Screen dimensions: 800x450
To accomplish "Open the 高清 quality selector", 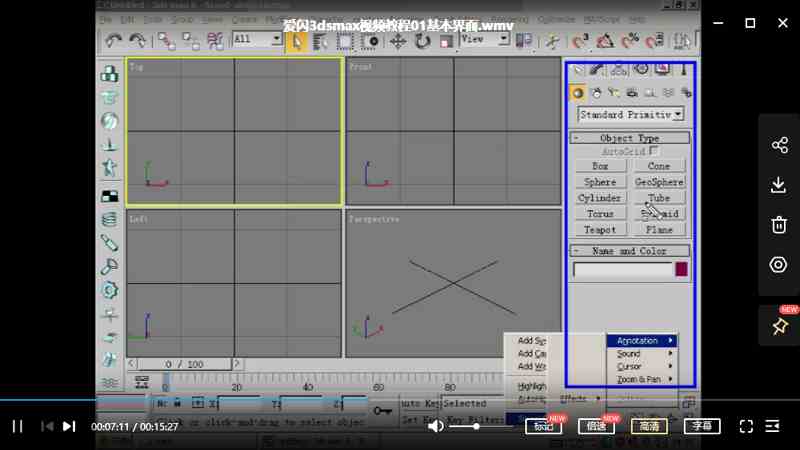I will click(649, 426).
